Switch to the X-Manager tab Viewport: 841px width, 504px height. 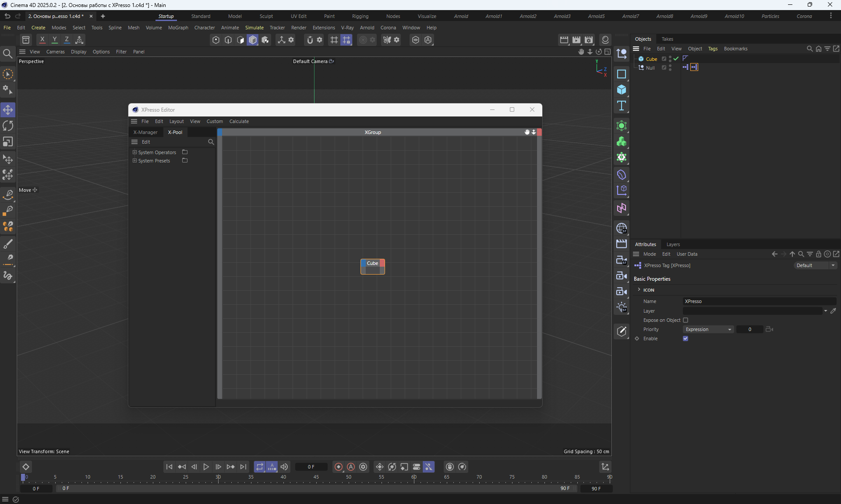click(145, 132)
